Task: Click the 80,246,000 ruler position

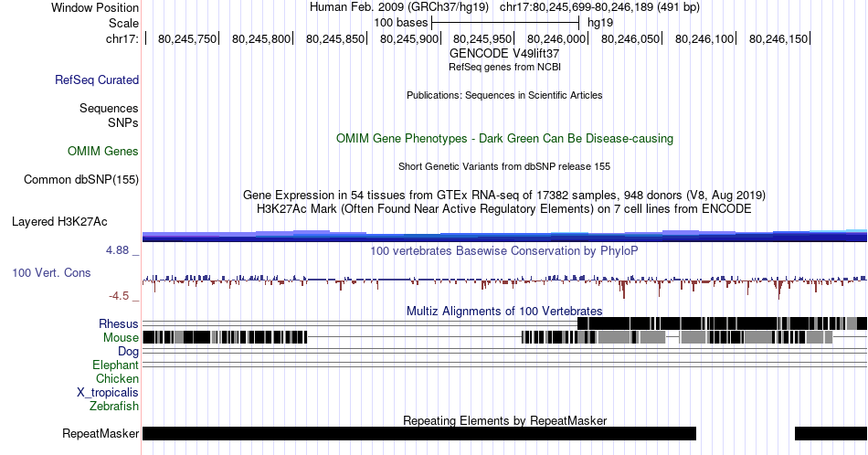Action: tap(557, 38)
